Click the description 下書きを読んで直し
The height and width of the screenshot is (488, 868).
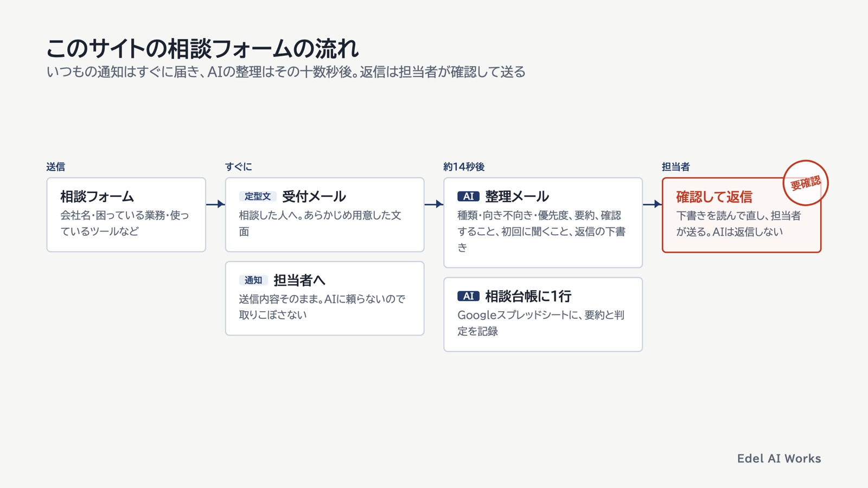pyautogui.click(x=738, y=223)
